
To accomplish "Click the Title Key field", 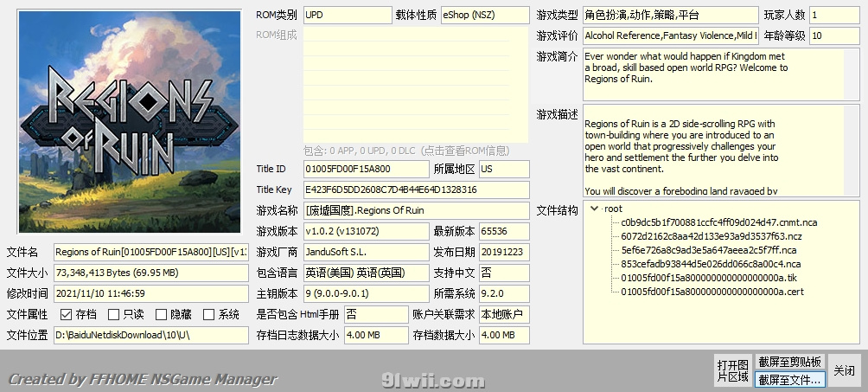I will [417, 190].
